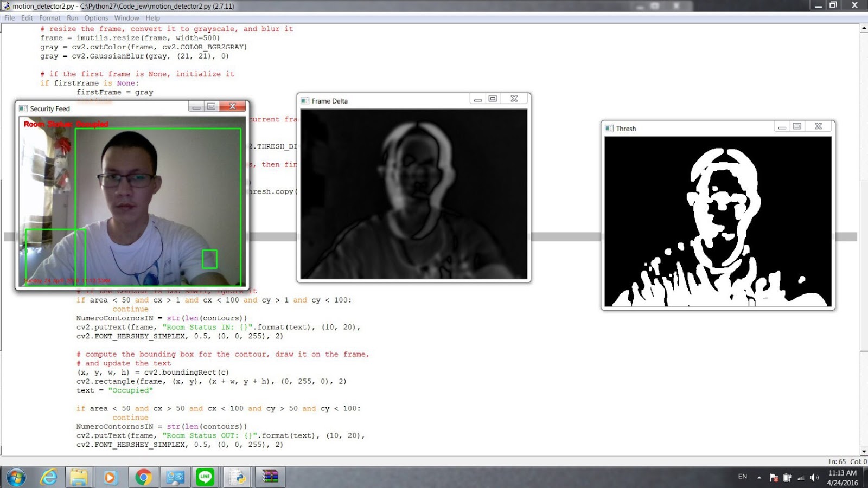Open the Python IDLE taskbar icon
This screenshot has width=868, height=488.
coord(237,477)
